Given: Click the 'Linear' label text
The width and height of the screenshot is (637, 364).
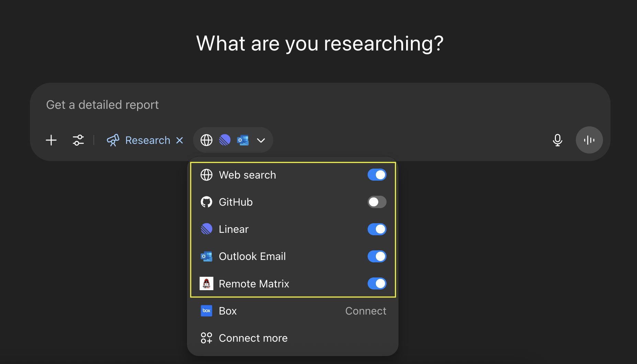Looking at the screenshot, I should (x=234, y=229).
